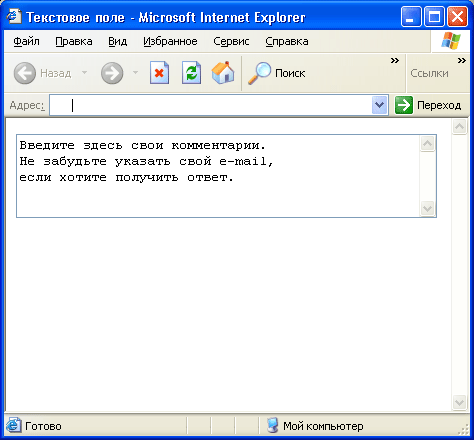Click the Forward green arrow icon
Image resolution: width=474 pixels, height=440 pixels.
(x=112, y=73)
